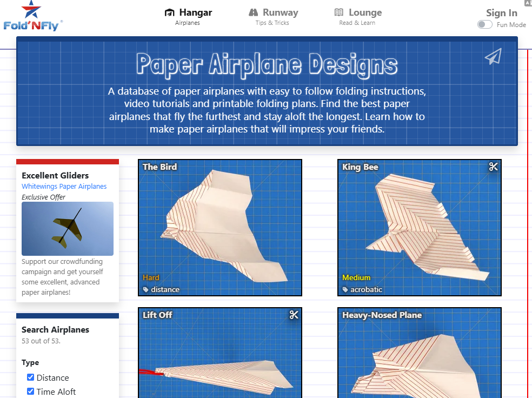The image size is (532, 398).
Task: Click the Whitewings glider thumbnail image
Action: 68,229
